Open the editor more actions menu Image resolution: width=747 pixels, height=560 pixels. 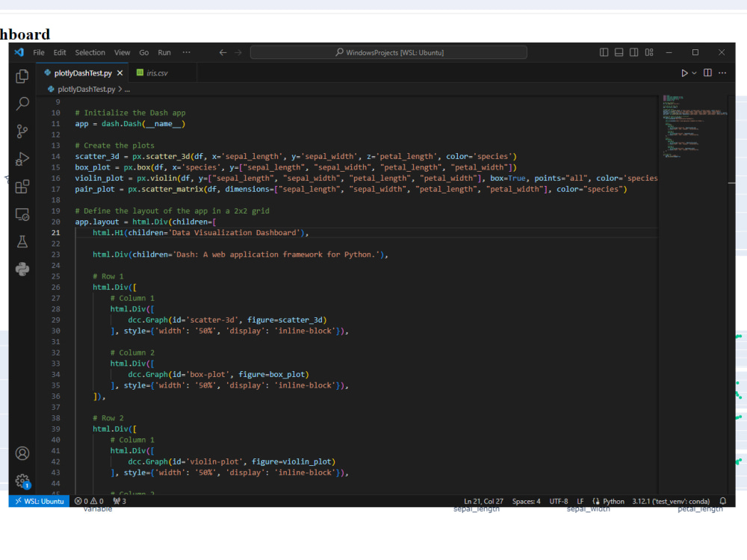coord(722,73)
